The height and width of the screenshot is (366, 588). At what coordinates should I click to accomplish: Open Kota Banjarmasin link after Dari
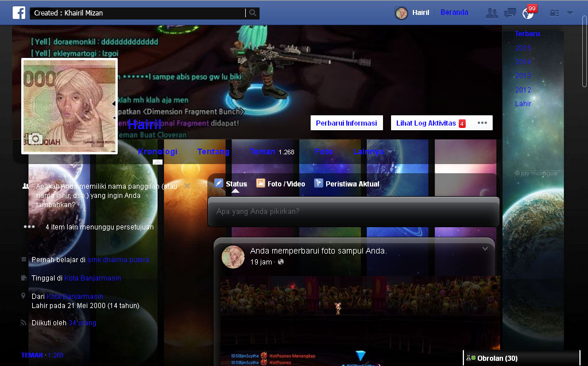[75, 297]
